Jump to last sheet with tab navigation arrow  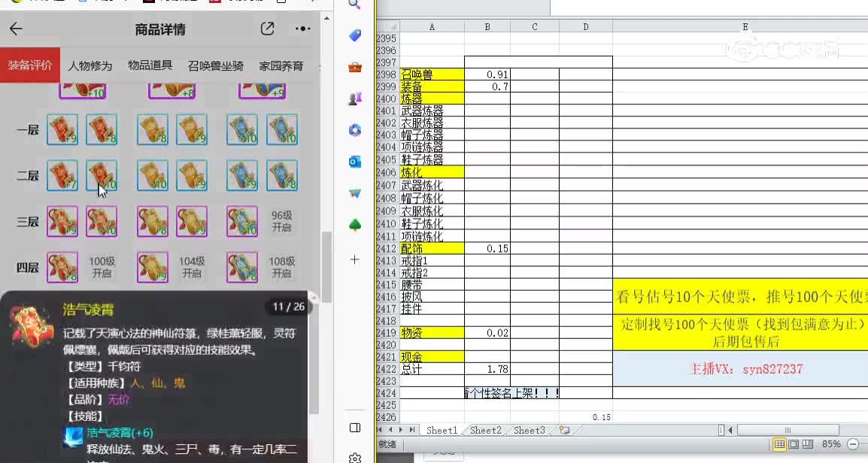(412, 430)
